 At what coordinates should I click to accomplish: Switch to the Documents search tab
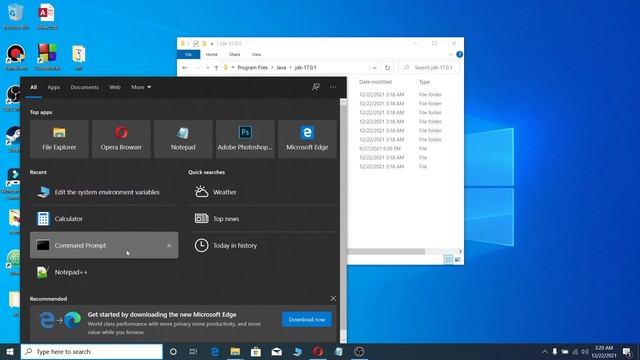coord(84,87)
